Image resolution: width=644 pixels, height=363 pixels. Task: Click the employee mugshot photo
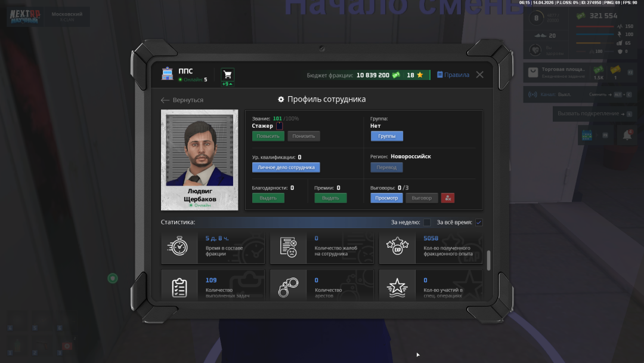(199, 152)
